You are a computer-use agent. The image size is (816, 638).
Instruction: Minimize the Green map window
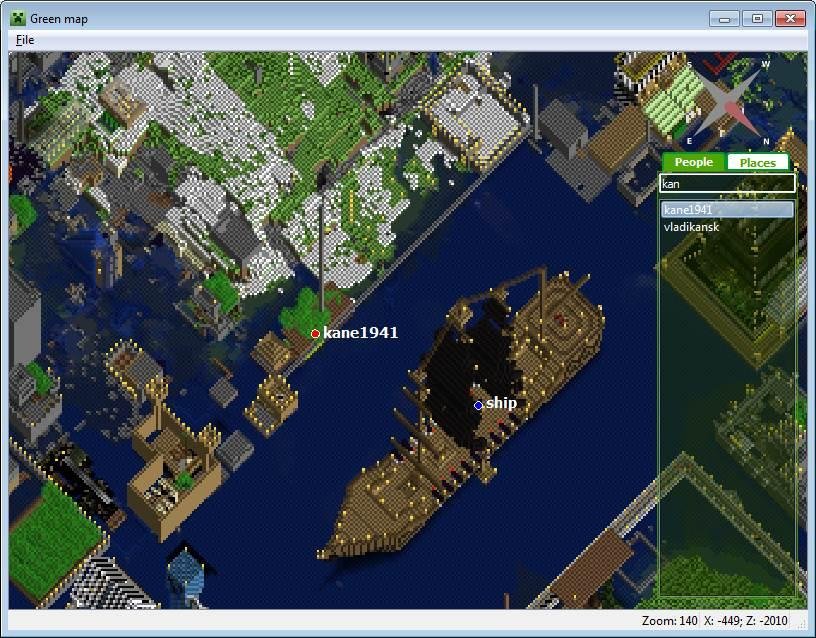coord(723,18)
